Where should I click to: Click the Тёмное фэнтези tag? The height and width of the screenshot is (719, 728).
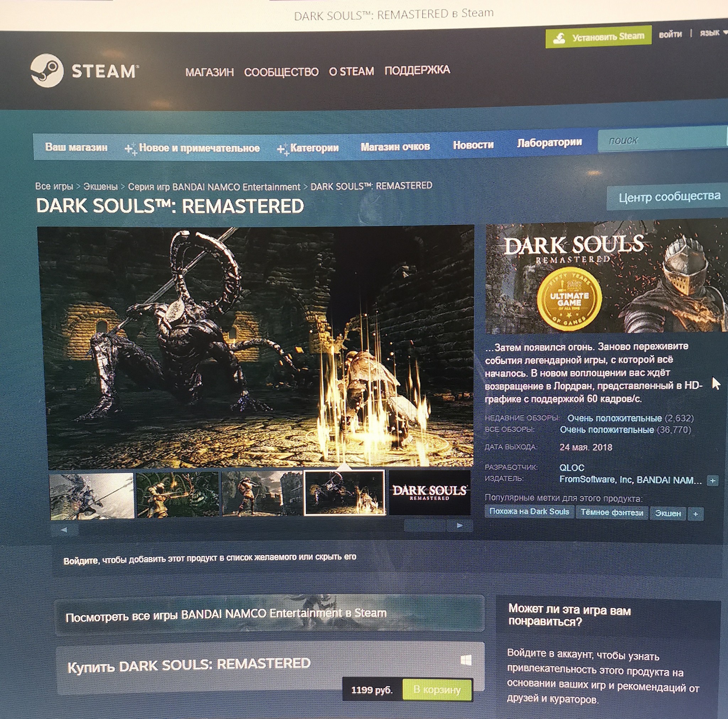[612, 513]
